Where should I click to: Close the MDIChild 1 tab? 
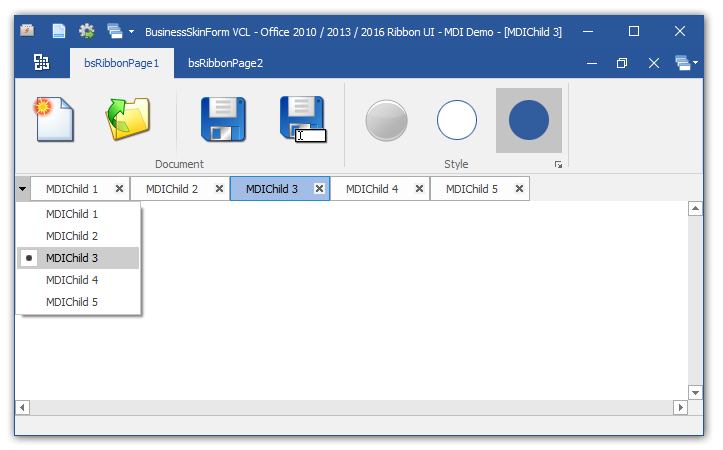(x=119, y=189)
